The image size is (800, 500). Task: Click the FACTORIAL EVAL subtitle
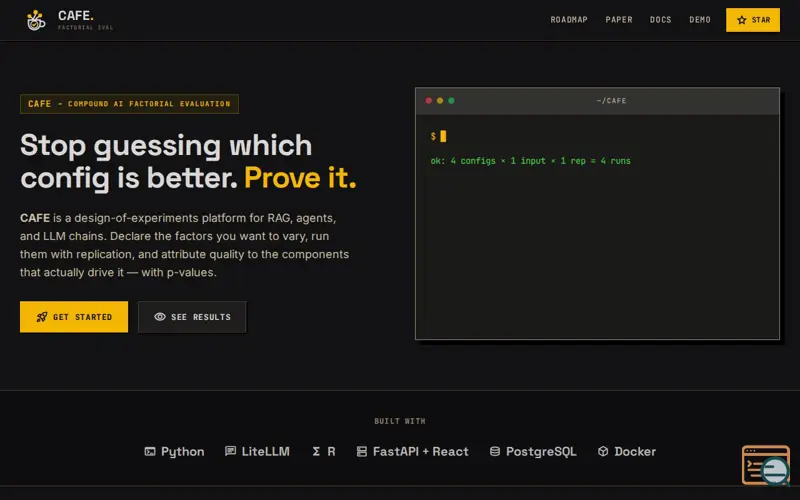(85, 28)
